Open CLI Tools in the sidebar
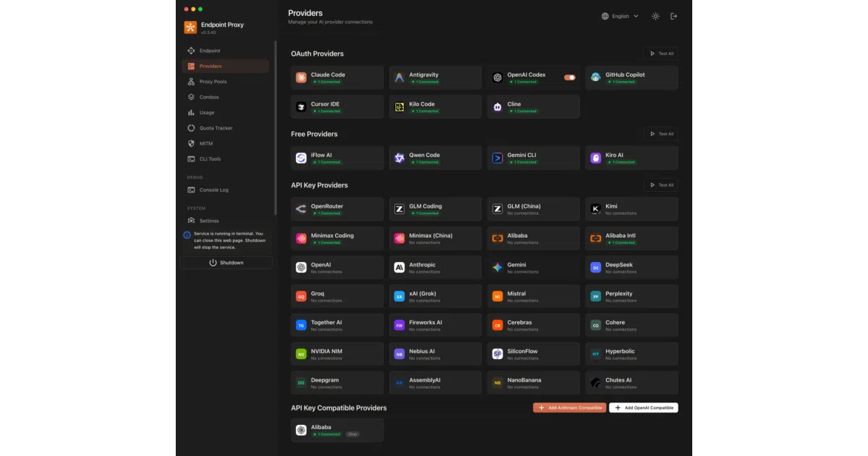This screenshot has height=456, width=868. (x=225, y=159)
